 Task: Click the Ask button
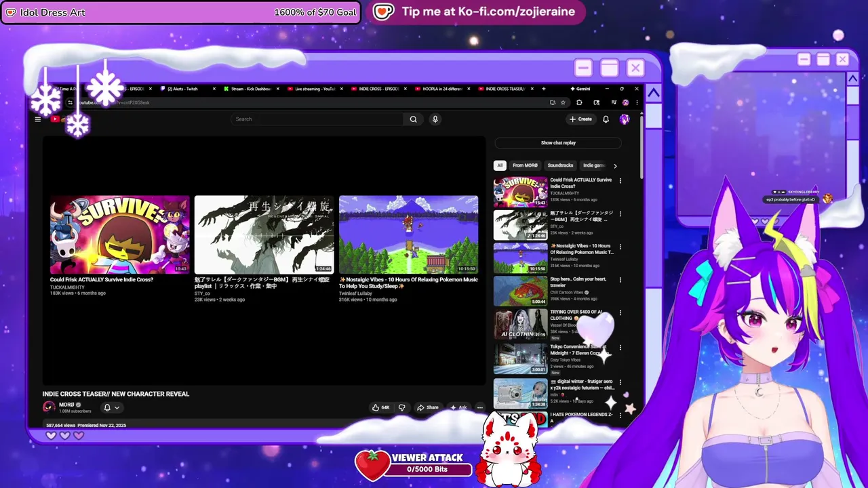point(459,407)
